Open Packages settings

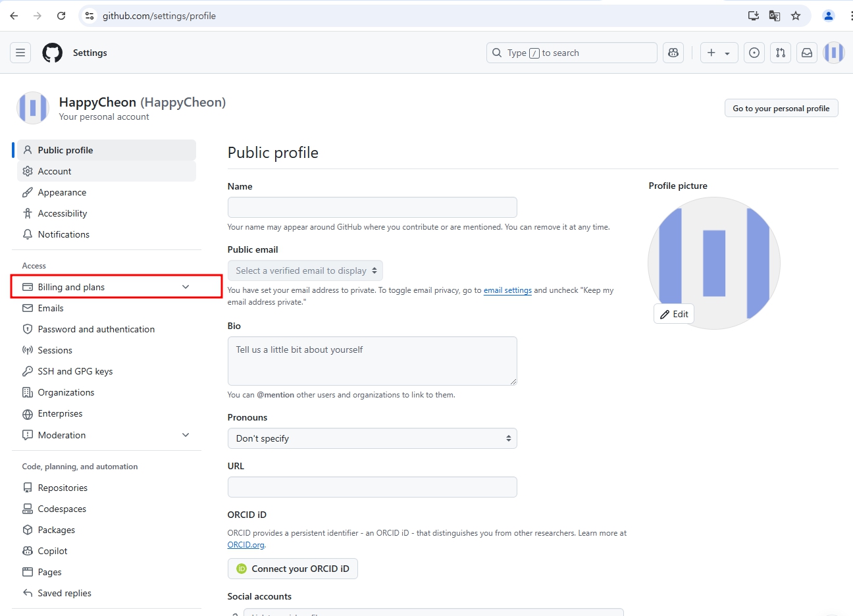[107, 530]
